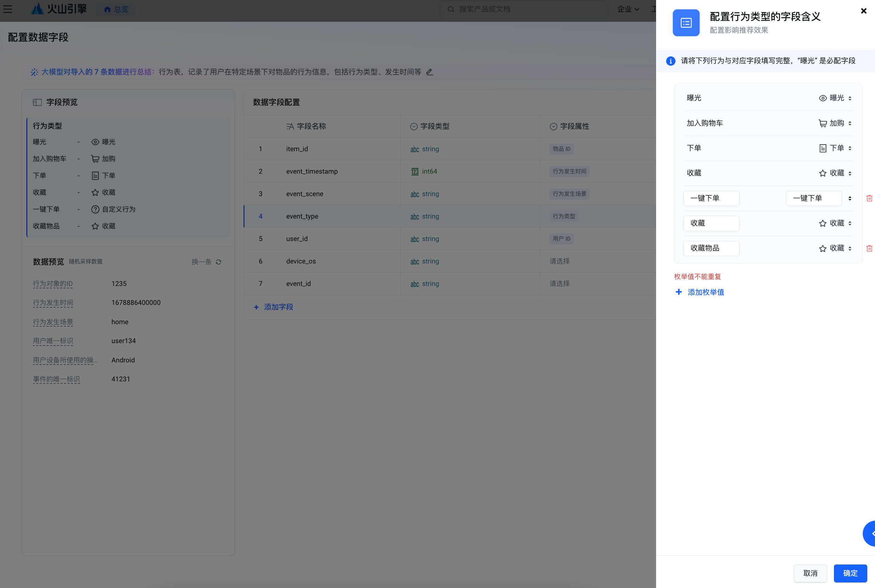The width and height of the screenshot is (875, 588).
Task: Delete the 收藏物品 enum row
Action: click(869, 248)
